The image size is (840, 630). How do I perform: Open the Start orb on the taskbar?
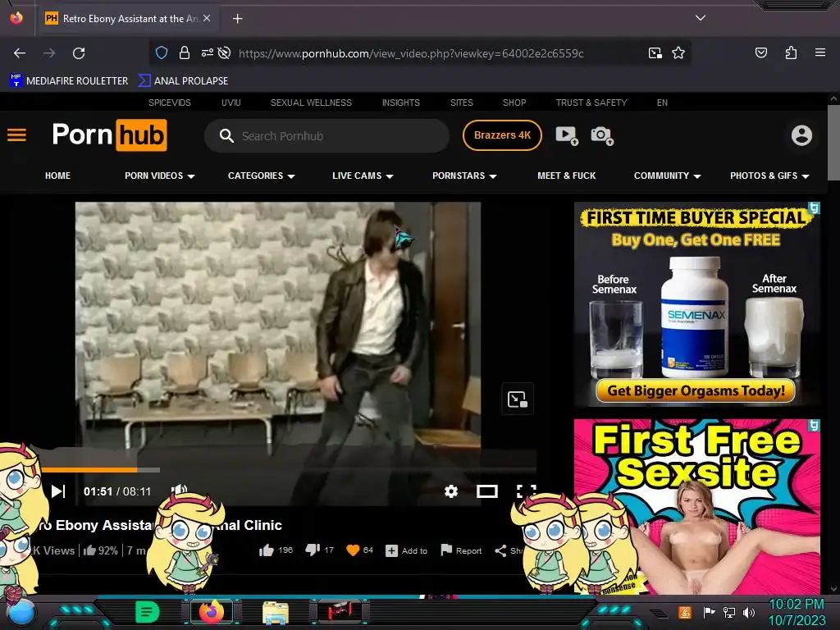[x=21, y=614]
